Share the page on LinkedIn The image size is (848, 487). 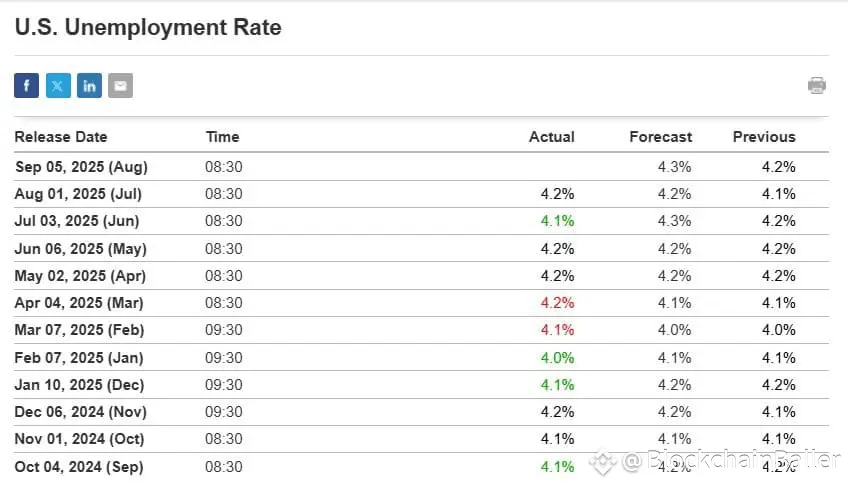89,85
